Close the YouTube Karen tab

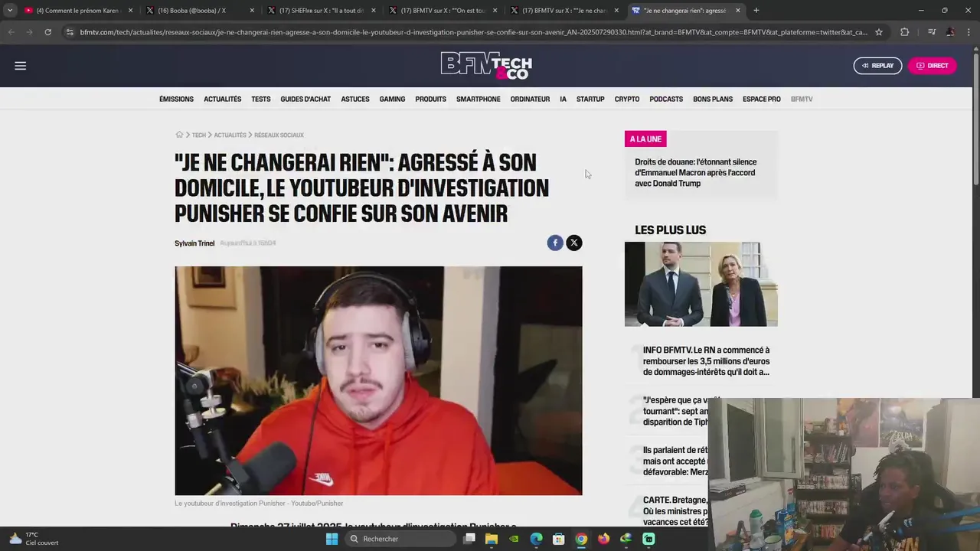(x=130, y=11)
